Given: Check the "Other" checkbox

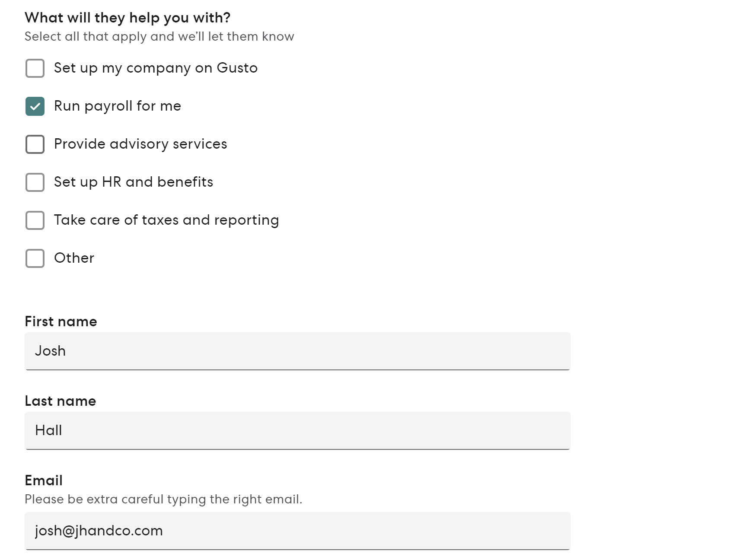Looking at the screenshot, I should (35, 258).
